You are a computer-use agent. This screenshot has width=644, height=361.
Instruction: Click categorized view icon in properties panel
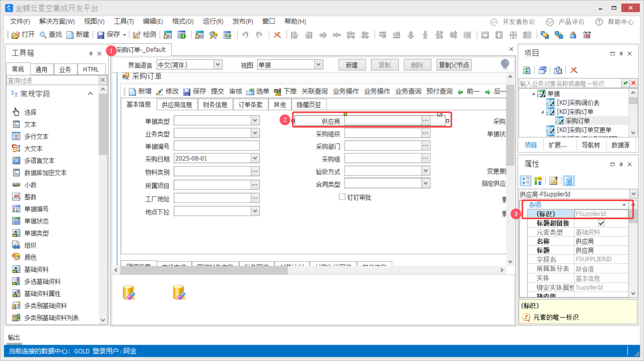[525, 181]
